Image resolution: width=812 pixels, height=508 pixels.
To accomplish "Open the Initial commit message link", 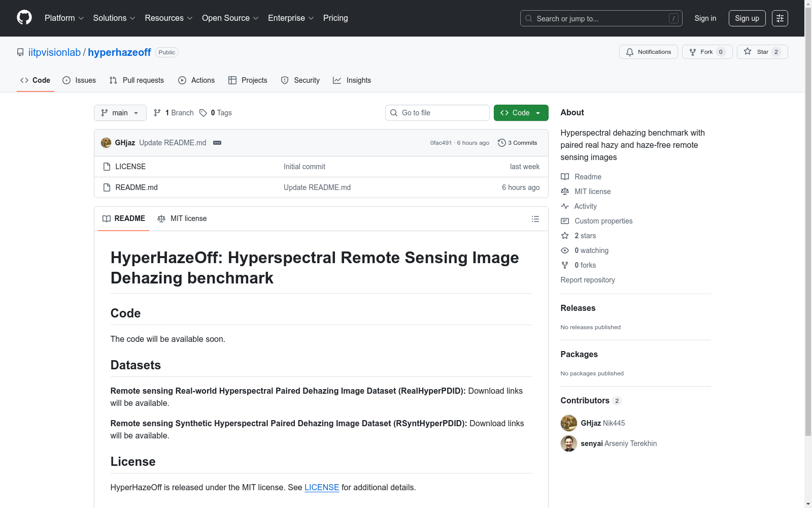I will 304,167.
